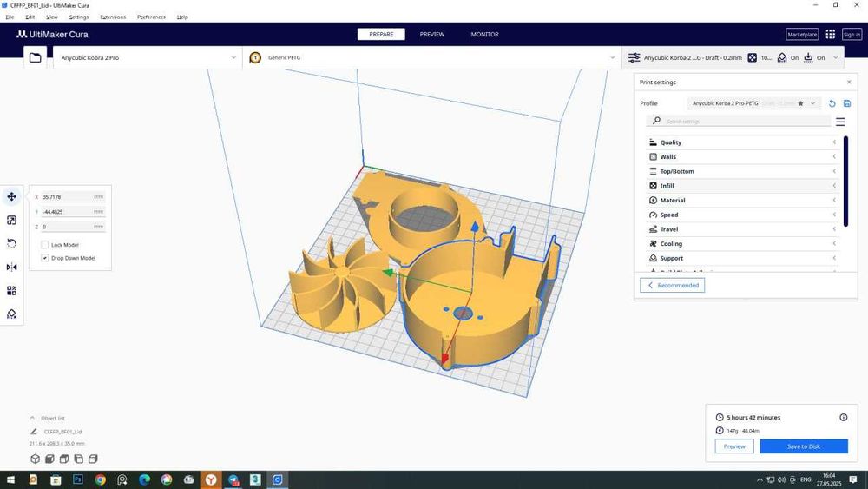Open setting visibility hamburger menu

(840, 122)
